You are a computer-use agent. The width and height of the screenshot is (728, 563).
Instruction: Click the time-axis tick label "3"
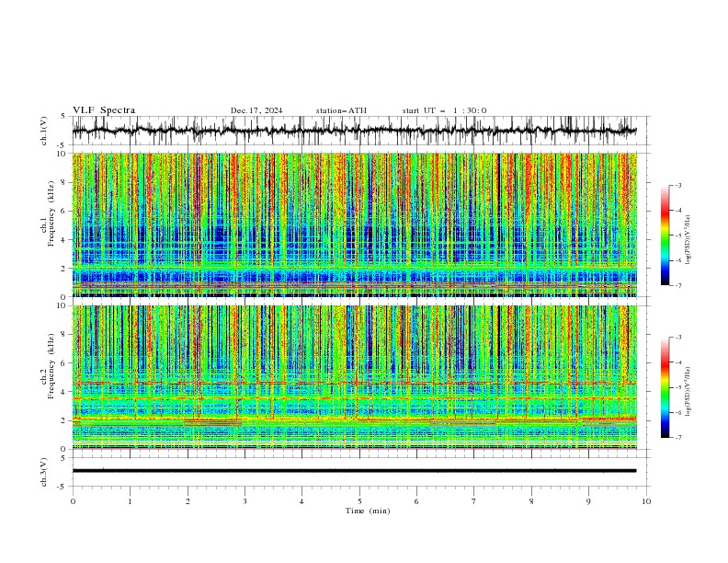(245, 501)
